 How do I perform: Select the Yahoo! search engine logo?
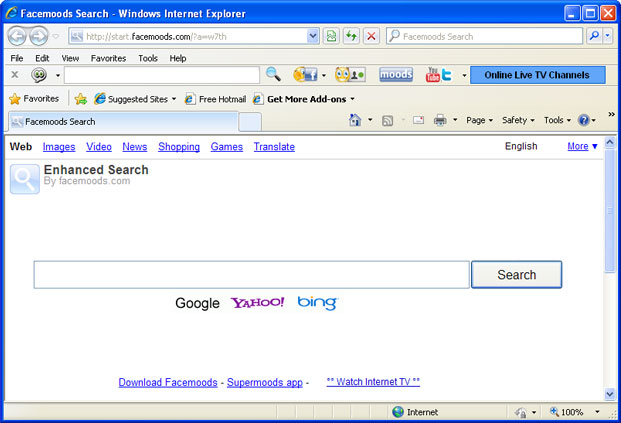point(257,303)
